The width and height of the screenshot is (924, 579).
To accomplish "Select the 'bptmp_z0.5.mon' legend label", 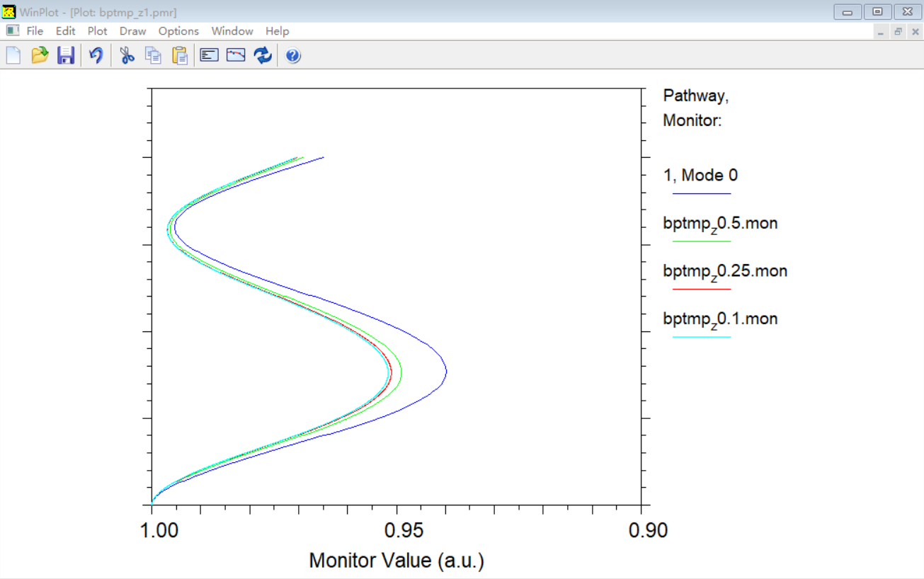I will (x=720, y=224).
